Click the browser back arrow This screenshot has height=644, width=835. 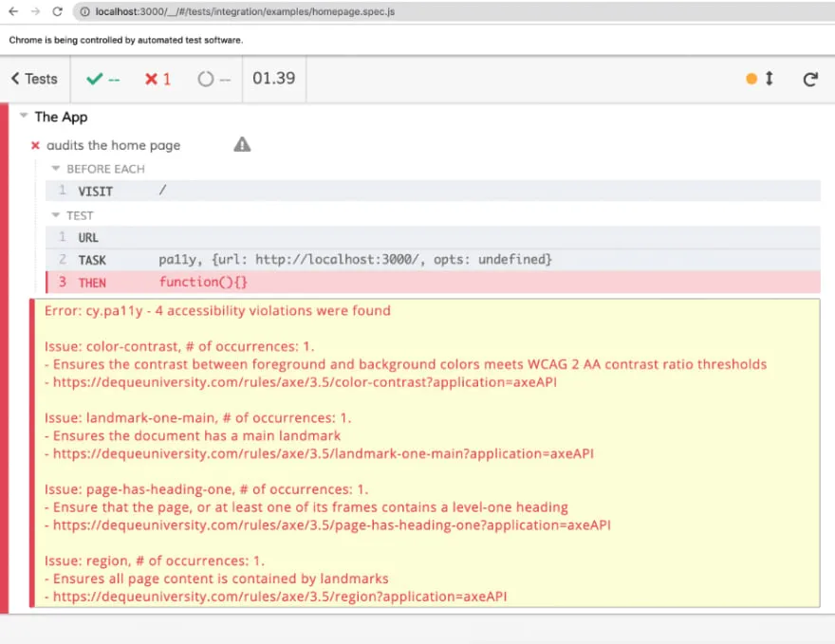coord(13,11)
